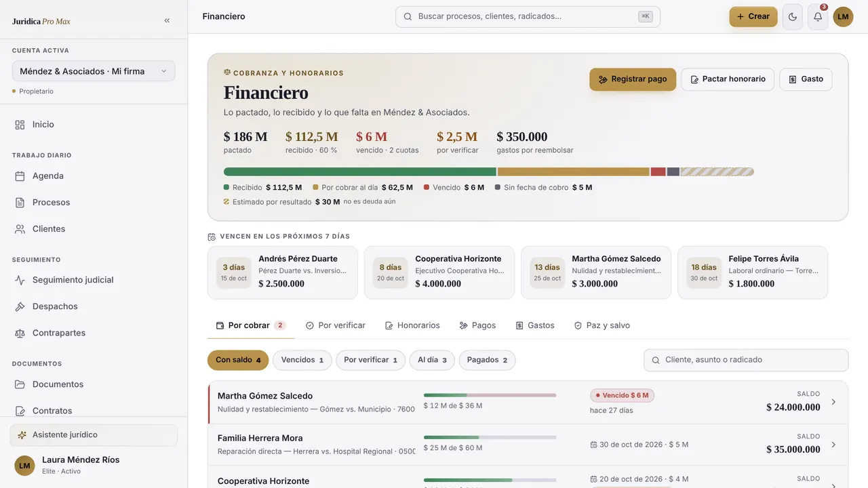Switch to the Honorarios tab
This screenshot has height=488, width=868.
click(412, 325)
